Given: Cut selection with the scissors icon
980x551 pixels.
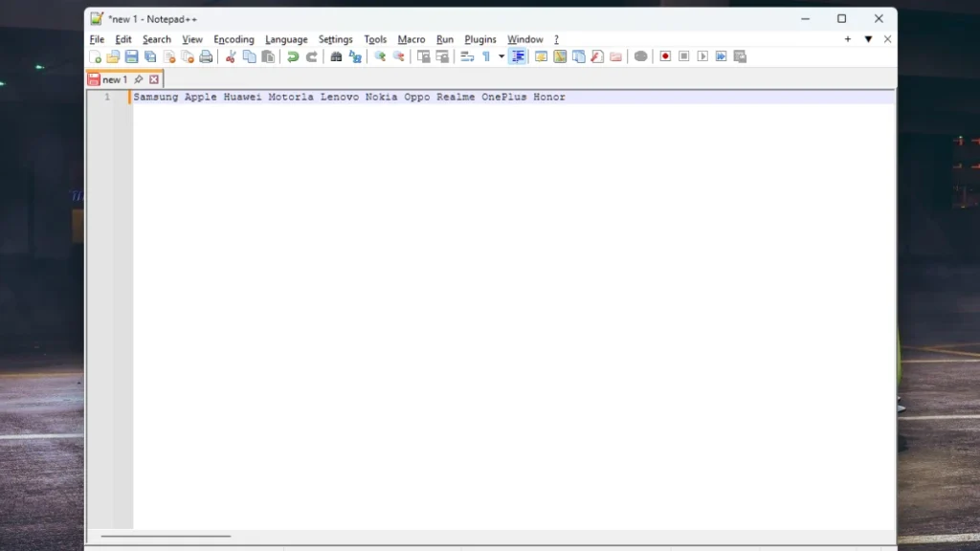Looking at the screenshot, I should (231, 56).
